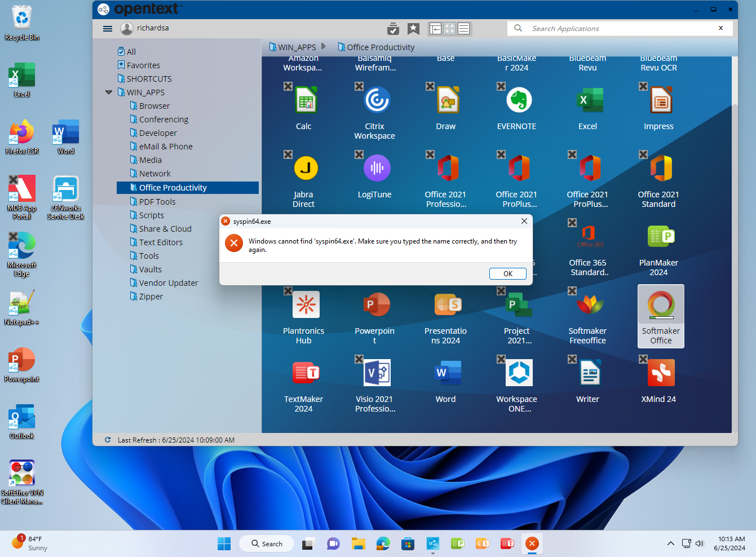Open the PDF Tools folder

153,202
